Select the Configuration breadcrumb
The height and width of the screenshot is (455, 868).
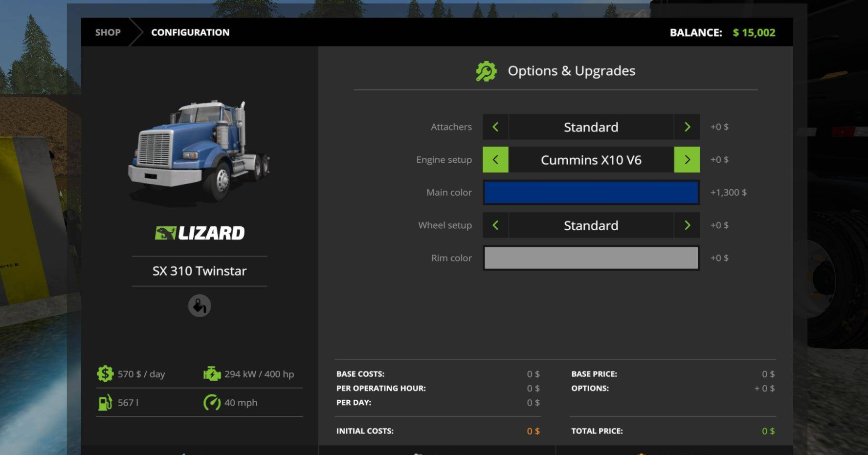tap(190, 33)
